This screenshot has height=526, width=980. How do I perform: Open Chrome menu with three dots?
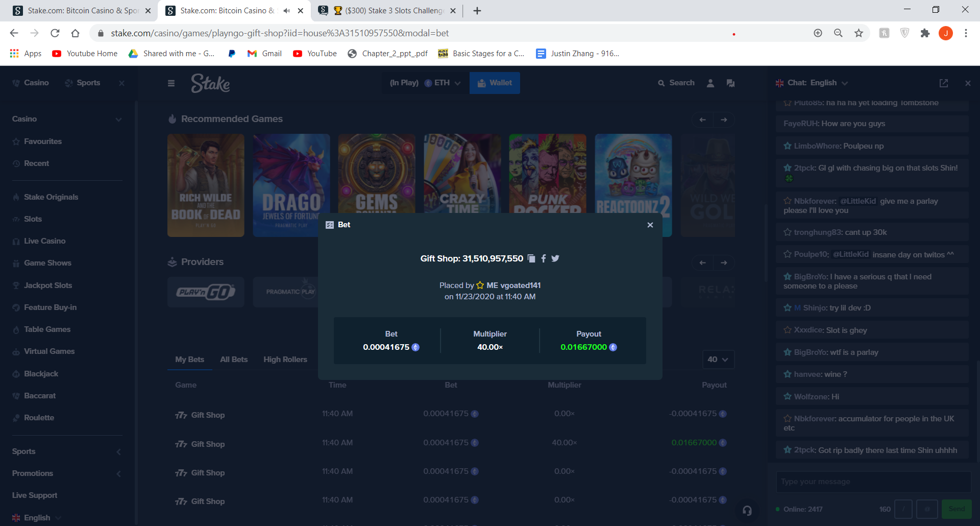966,33
